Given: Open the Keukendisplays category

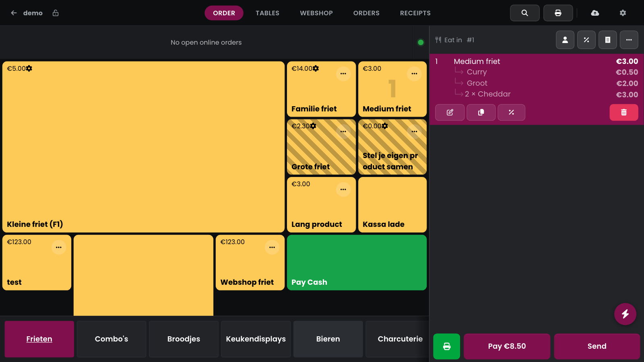Looking at the screenshot, I should tap(256, 339).
